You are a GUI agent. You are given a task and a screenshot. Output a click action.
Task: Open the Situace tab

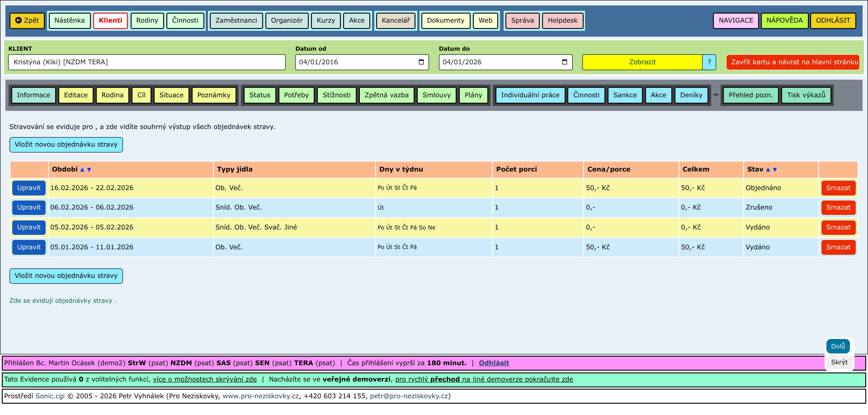[172, 95]
